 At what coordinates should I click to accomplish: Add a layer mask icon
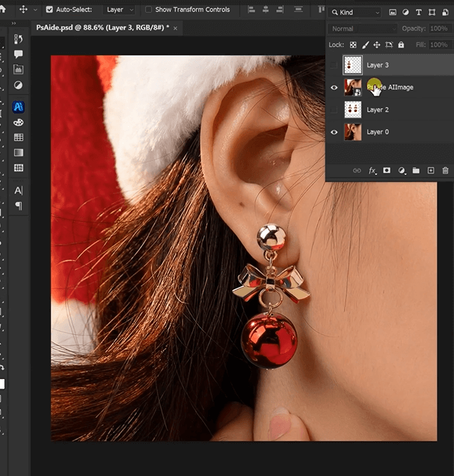(x=387, y=170)
